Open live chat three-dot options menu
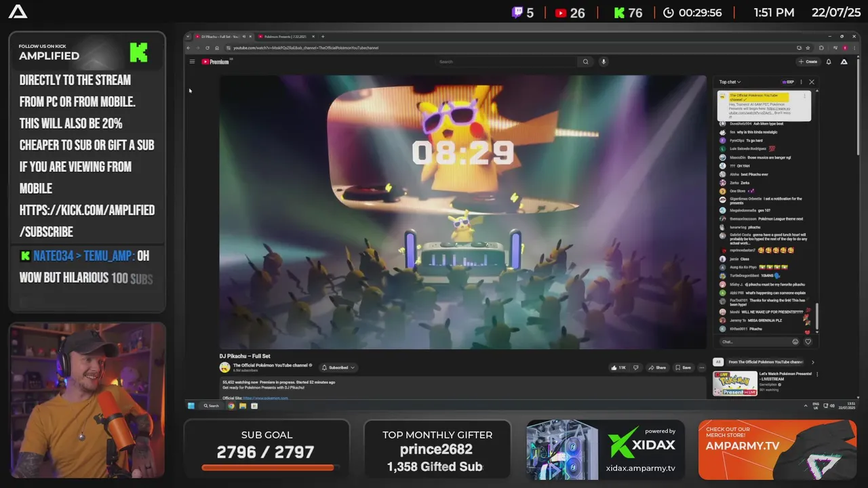868x488 pixels. [x=801, y=82]
